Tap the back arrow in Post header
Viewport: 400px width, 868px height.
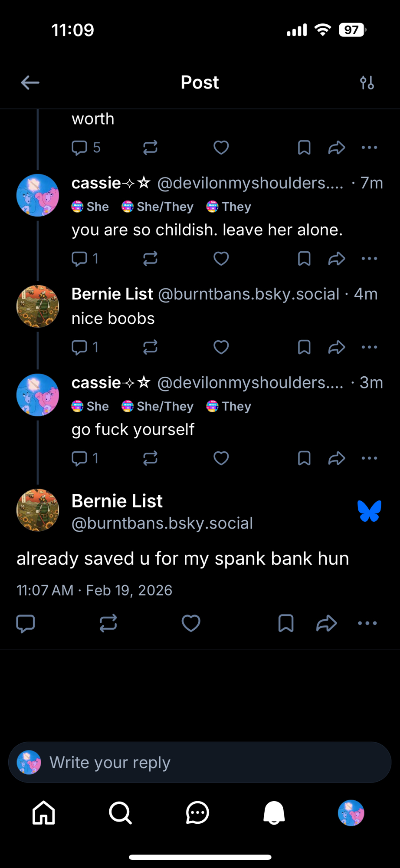coord(30,82)
